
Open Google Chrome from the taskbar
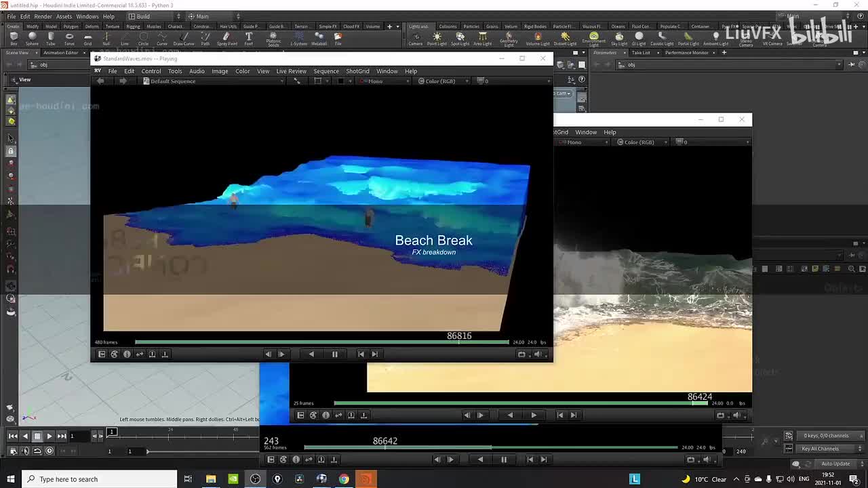click(x=344, y=479)
